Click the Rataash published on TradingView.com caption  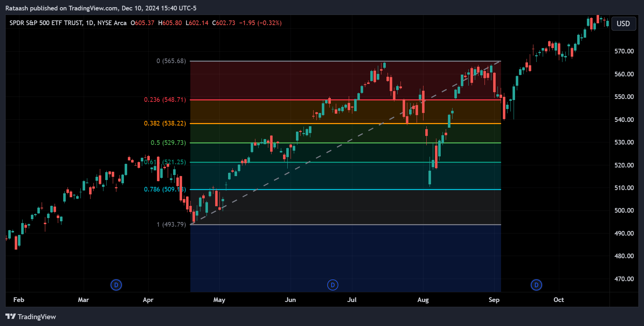[x=101, y=8]
